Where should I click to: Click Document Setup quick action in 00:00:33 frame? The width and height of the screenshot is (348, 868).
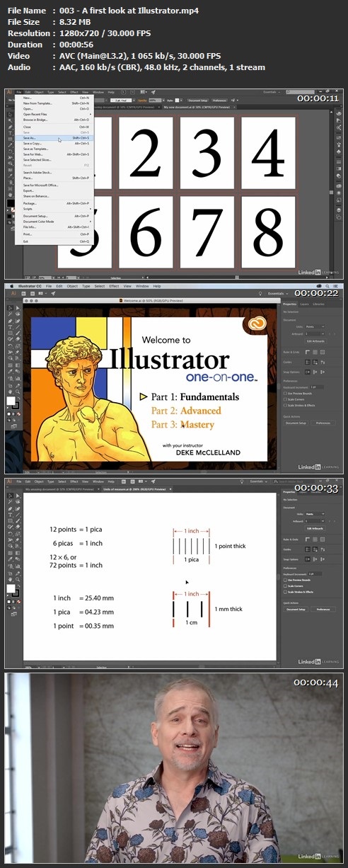[296, 610]
